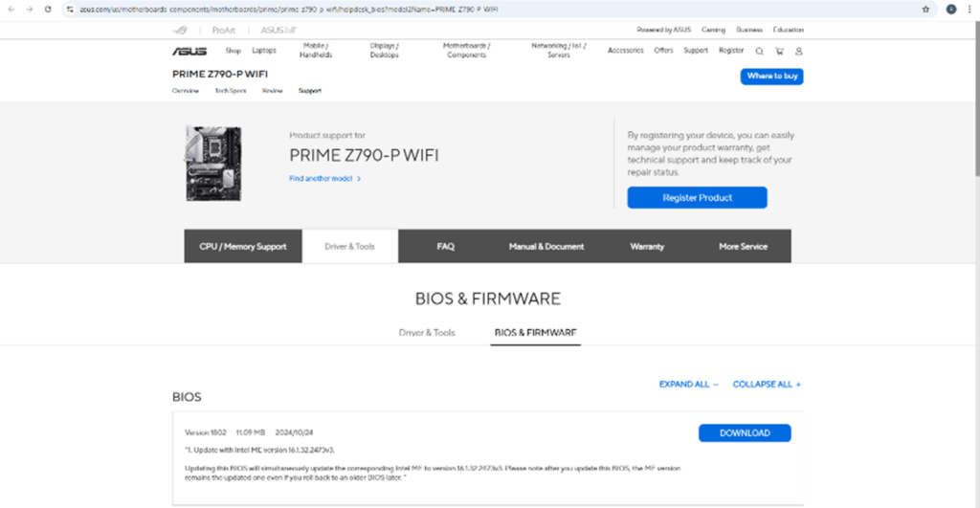
Task: Open ProArt brand link
Action: (x=223, y=30)
